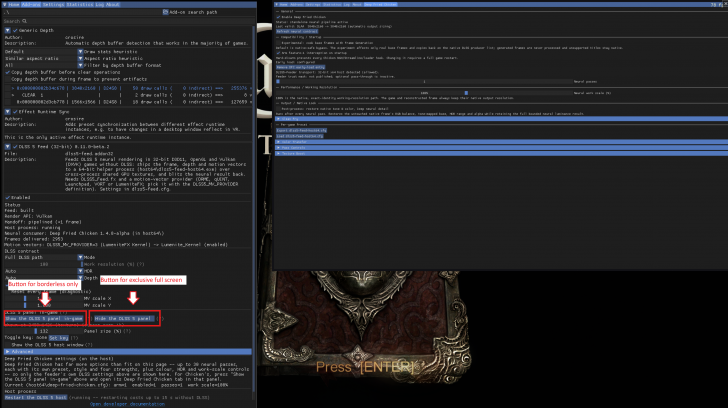
Task: Click the left panel vertical scrollbar
Action: coord(254,209)
